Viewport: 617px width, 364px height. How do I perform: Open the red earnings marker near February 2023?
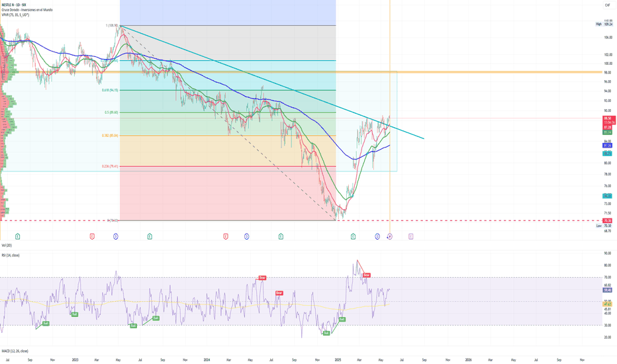pos(92,236)
